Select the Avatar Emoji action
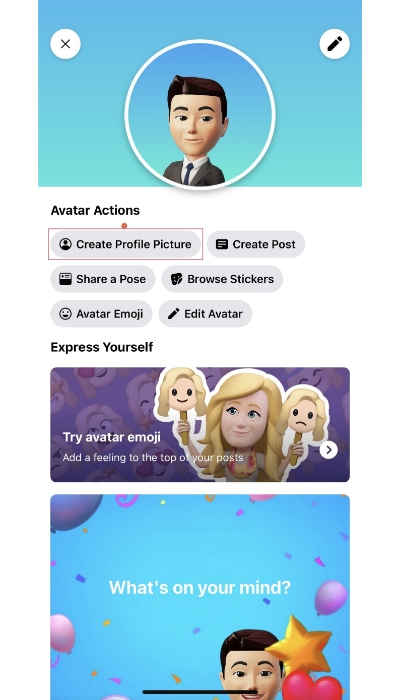Screen dimensions: 400x700 pos(101,314)
